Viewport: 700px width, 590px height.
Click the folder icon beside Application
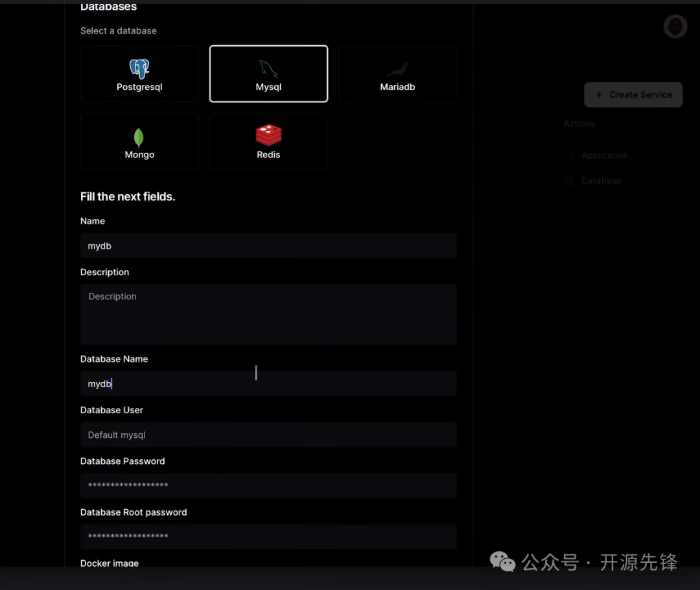(568, 155)
